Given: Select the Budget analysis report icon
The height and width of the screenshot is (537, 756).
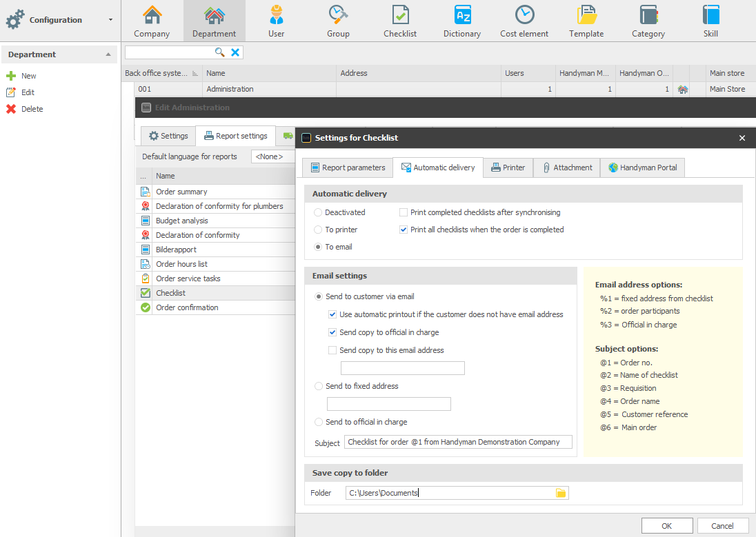Looking at the screenshot, I should 145,221.
